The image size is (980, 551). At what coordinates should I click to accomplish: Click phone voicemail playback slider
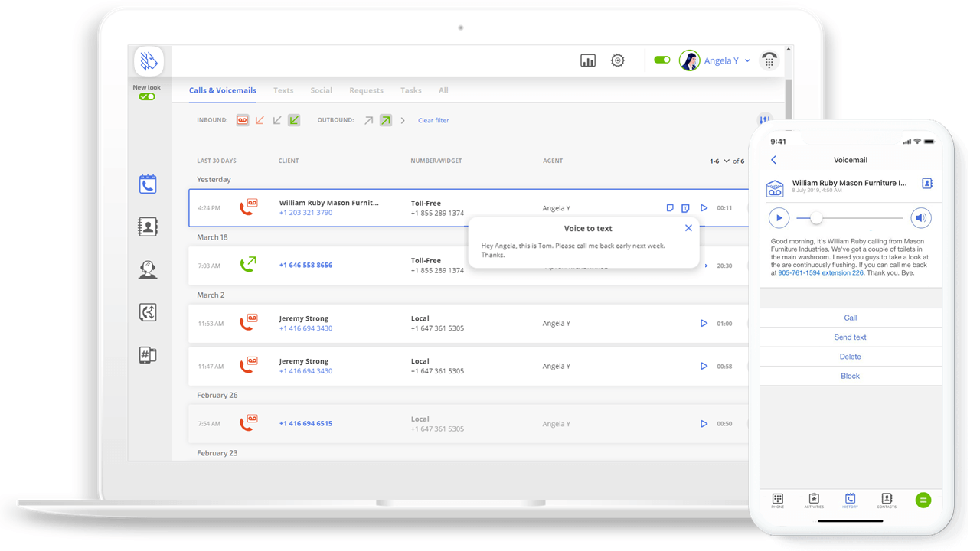pos(850,218)
